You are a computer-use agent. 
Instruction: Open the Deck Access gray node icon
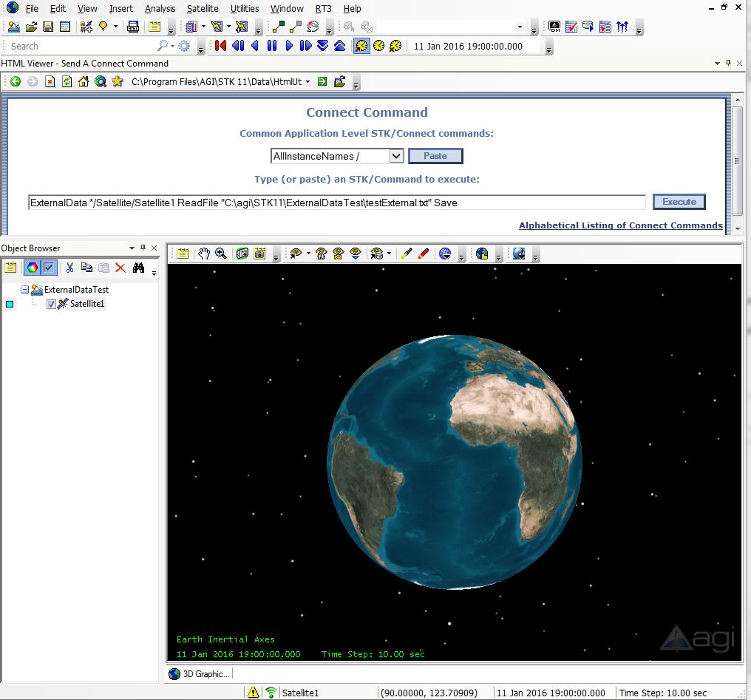click(x=296, y=27)
